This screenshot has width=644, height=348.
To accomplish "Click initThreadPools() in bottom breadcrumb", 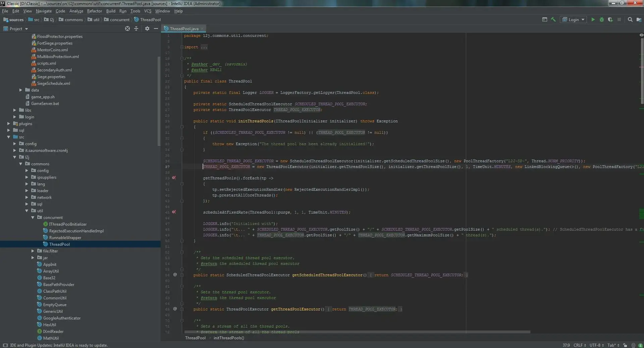I will (229, 338).
